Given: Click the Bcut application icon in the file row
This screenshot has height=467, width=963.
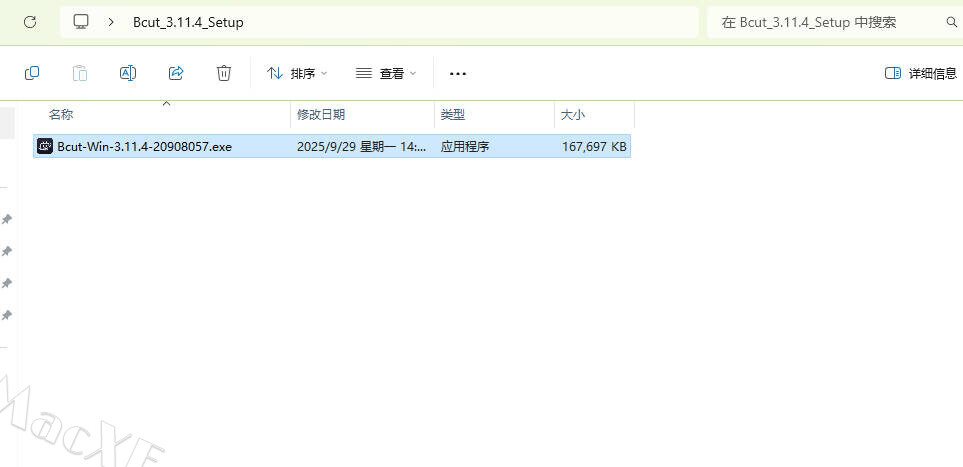Looking at the screenshot, I should pyautogui.click(x=45, y=146).
